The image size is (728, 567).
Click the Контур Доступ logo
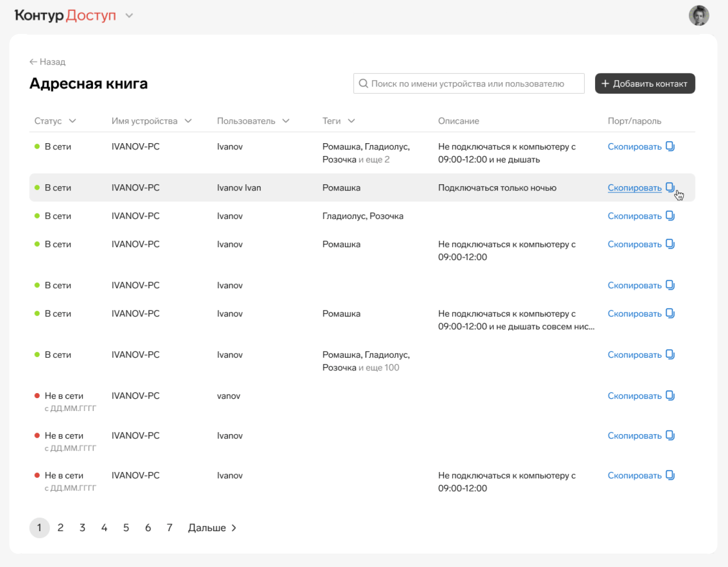[65, 15]
